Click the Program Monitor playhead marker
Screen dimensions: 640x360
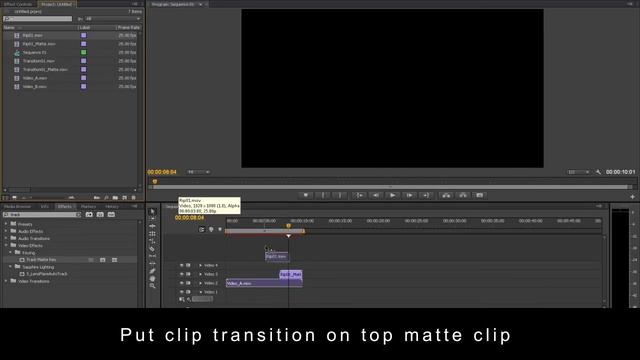155,182
